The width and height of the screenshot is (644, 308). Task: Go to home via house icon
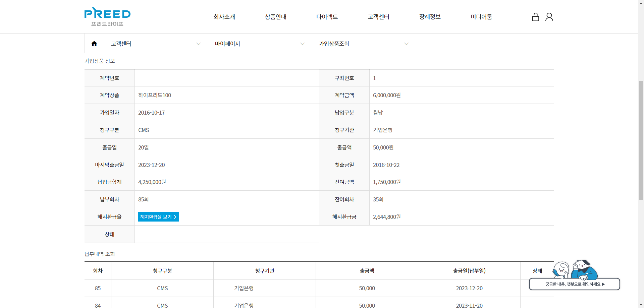point(94,44)
